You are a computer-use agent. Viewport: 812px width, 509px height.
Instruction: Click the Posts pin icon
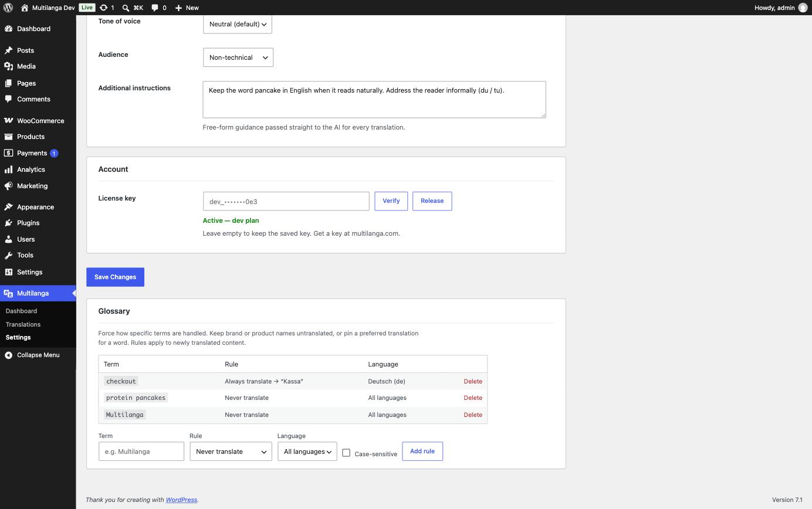coord(9,50)
